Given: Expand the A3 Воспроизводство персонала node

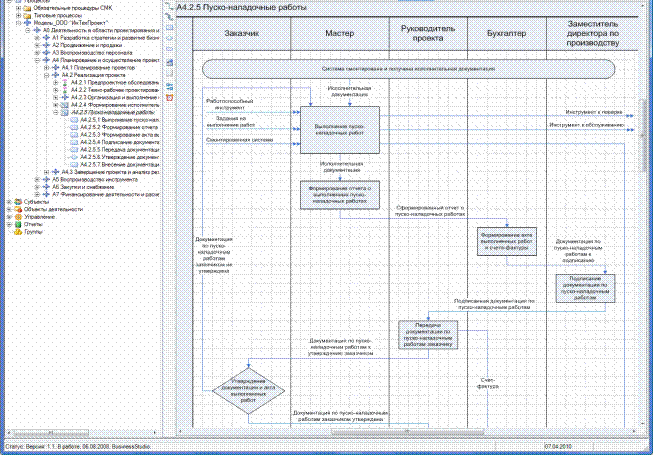Looking at the screenshot, I should pos(35,53).
